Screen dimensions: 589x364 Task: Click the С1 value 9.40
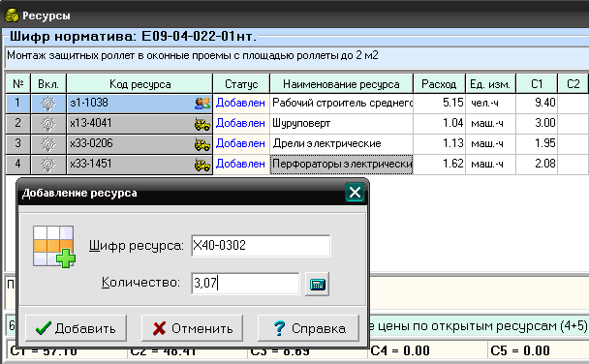pyautogui.click(x=545, y=103)
